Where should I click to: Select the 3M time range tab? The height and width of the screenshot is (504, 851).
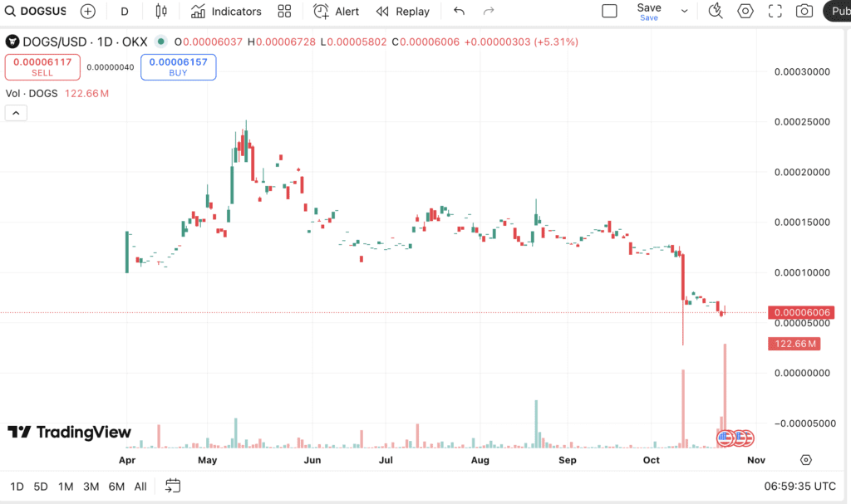[x=91, y=487]
